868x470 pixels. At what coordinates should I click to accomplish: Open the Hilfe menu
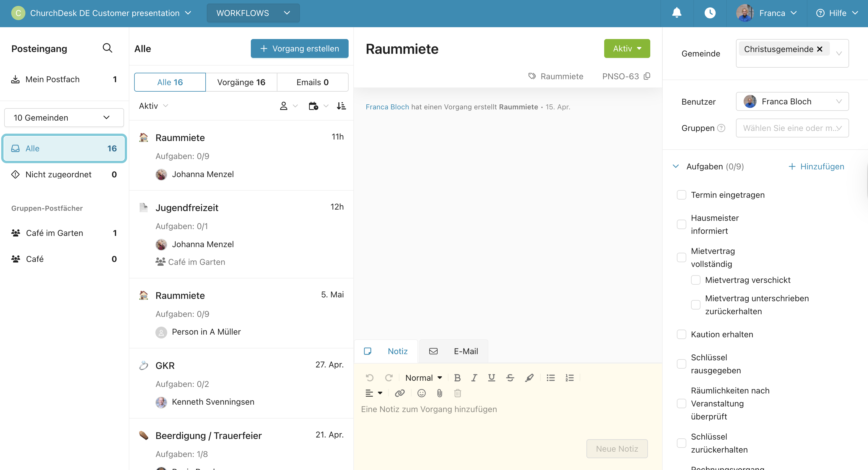pos(837,13)
